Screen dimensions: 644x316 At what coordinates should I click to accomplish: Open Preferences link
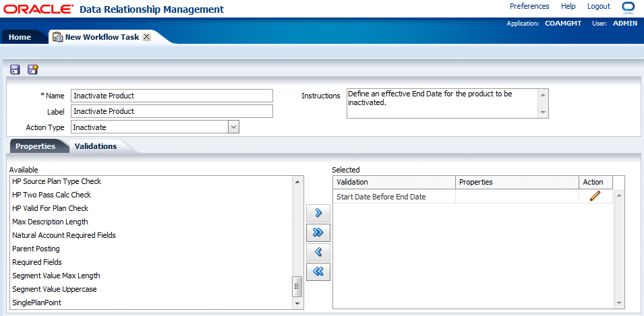[x=529, y=6]
